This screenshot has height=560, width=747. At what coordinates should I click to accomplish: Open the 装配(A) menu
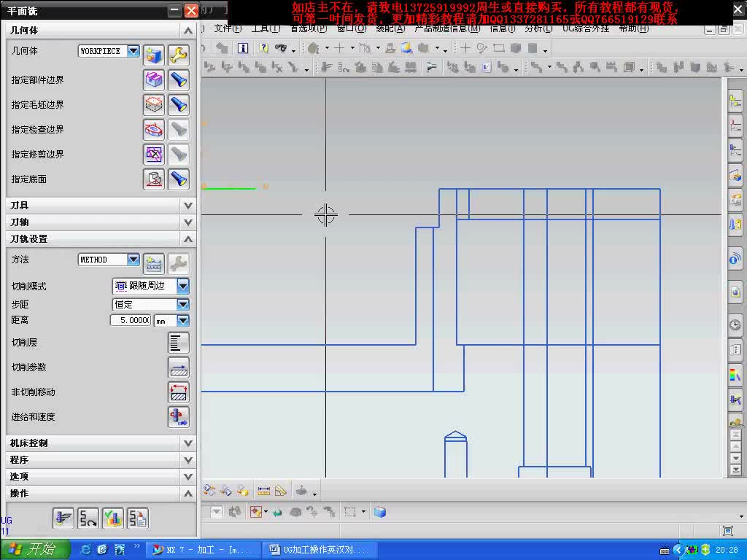(390, 28)
